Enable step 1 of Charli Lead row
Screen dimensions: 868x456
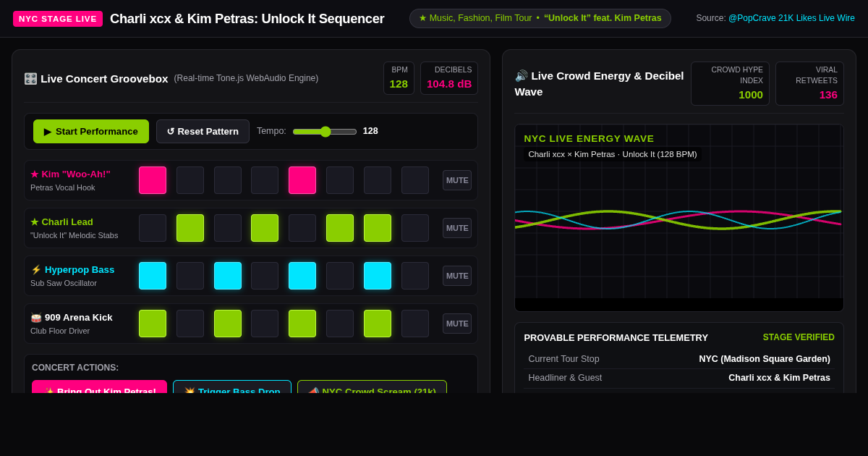coord(153,228)
